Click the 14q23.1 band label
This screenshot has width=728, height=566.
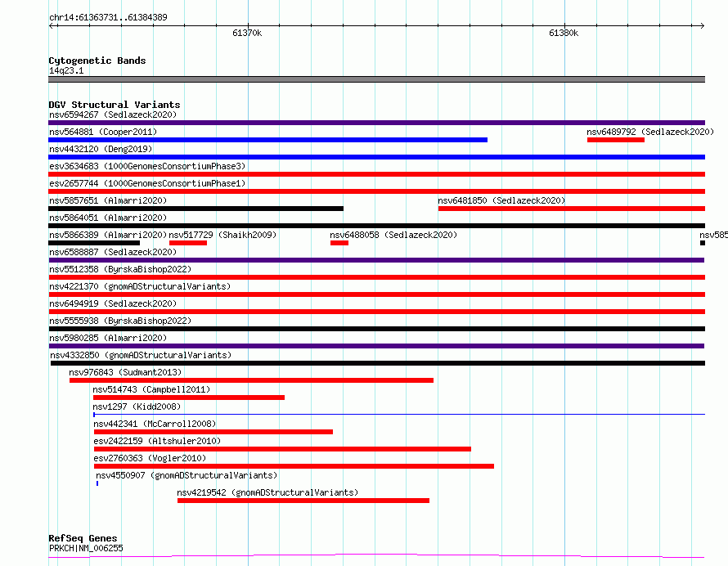(x=66, y=70)
